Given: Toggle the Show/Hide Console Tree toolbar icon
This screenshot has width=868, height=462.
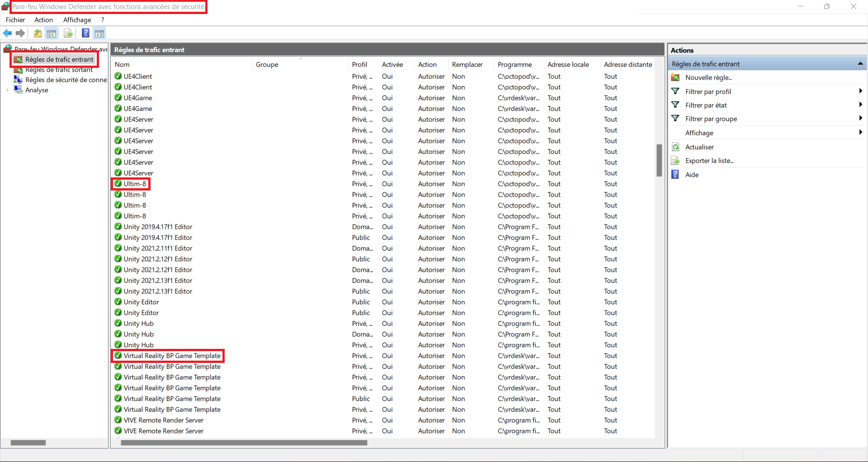Looking at the screenshot, I should [52, 33].
